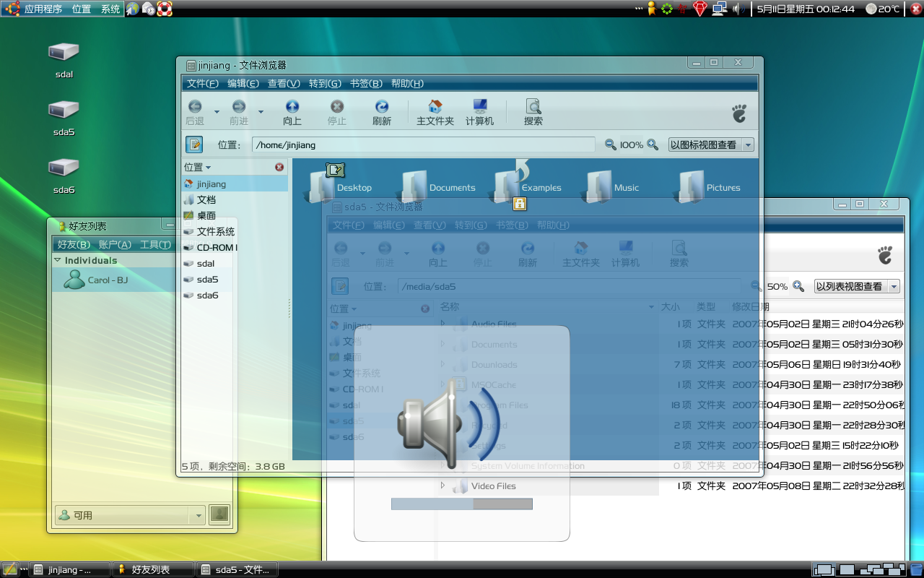Open forward history dropdown arrow

pos(261,111)
